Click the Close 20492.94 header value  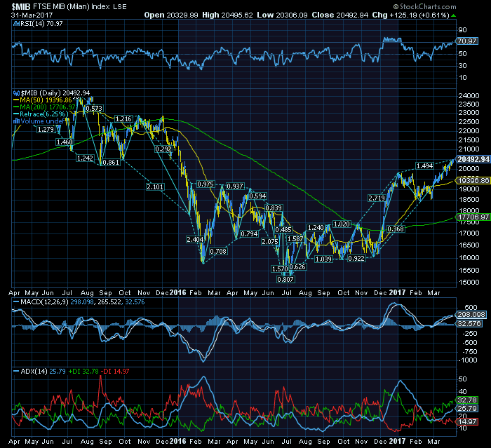pyautogui.click(x=339, y=15)
